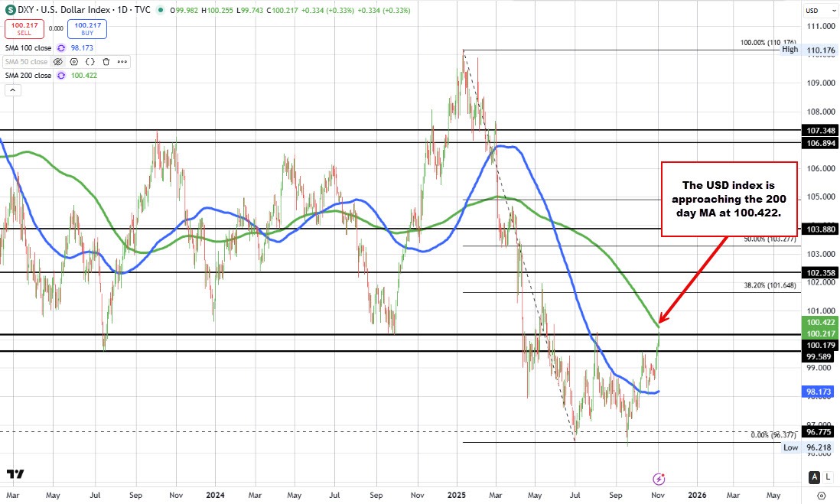This screenshot has height=504, width=840.
Task: Open chart time axis settings gear icon
Action: coord(820,495)
